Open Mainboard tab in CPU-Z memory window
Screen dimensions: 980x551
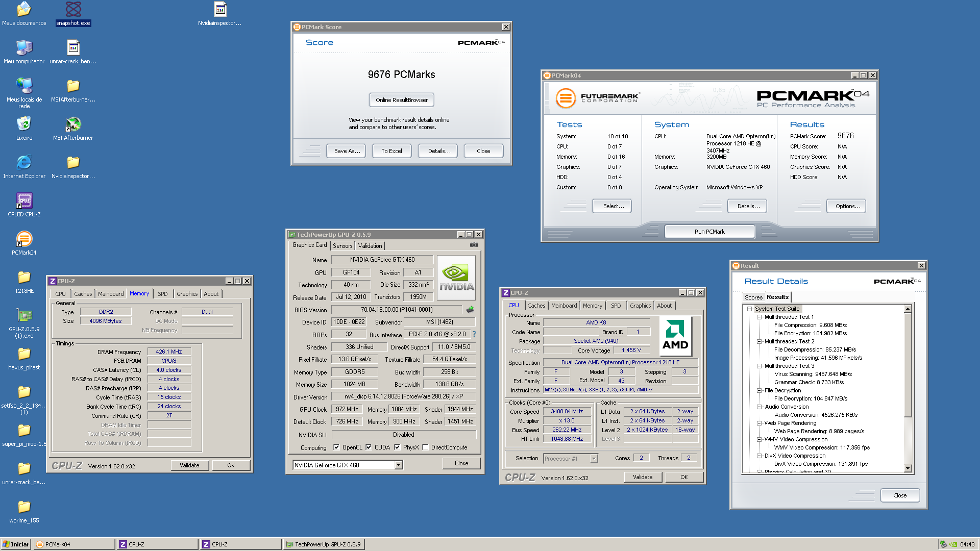pyautogui.click(x=111, y=294)
